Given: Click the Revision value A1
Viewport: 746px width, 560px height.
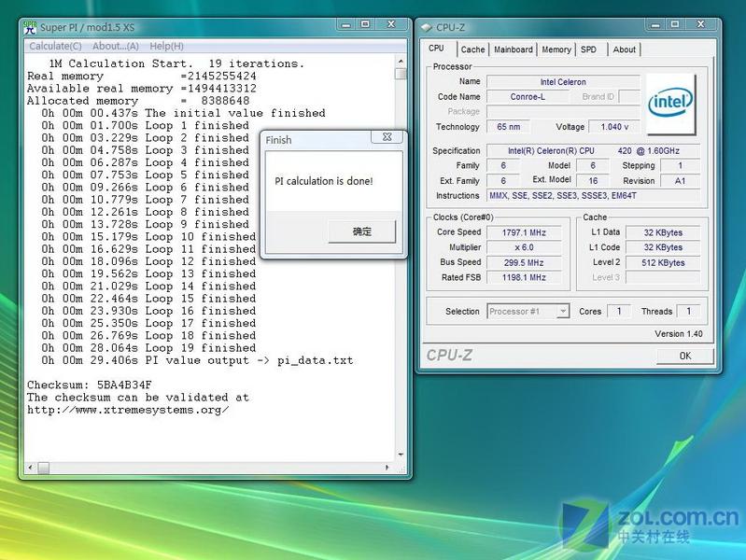Looking at the screenshot, I should (680, 181).
